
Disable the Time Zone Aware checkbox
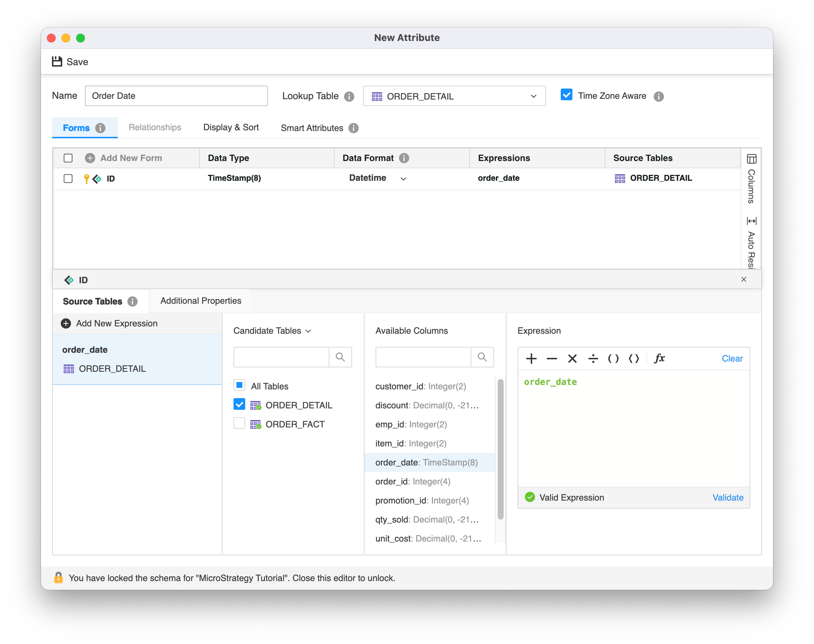(x=567, y=95)
